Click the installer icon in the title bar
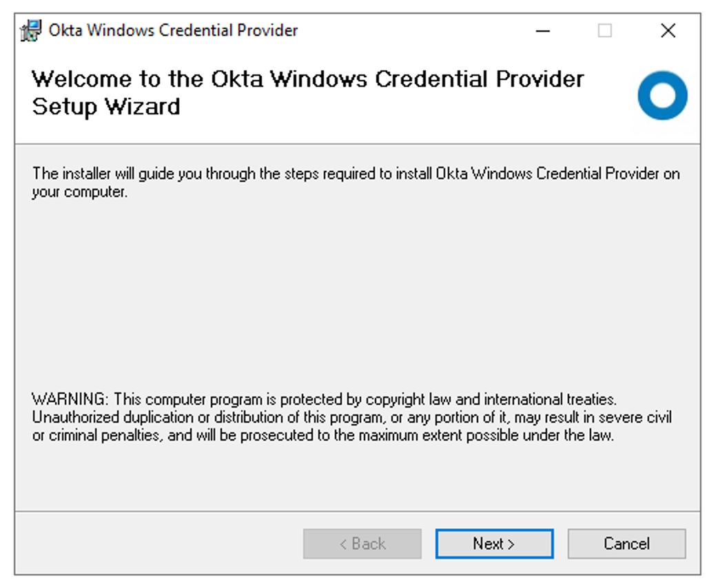This screenshot has height=588, width=718. click(x=31, y=31)
